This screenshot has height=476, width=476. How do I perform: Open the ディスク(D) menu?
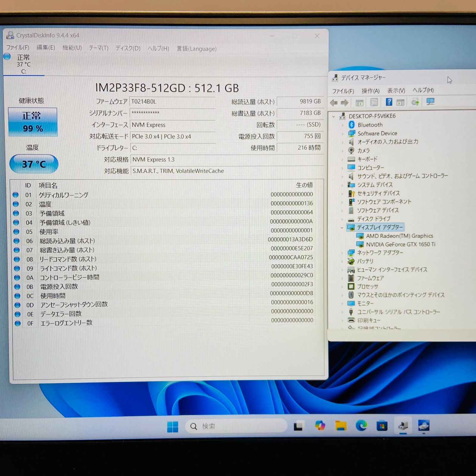(x=128, y=48)
